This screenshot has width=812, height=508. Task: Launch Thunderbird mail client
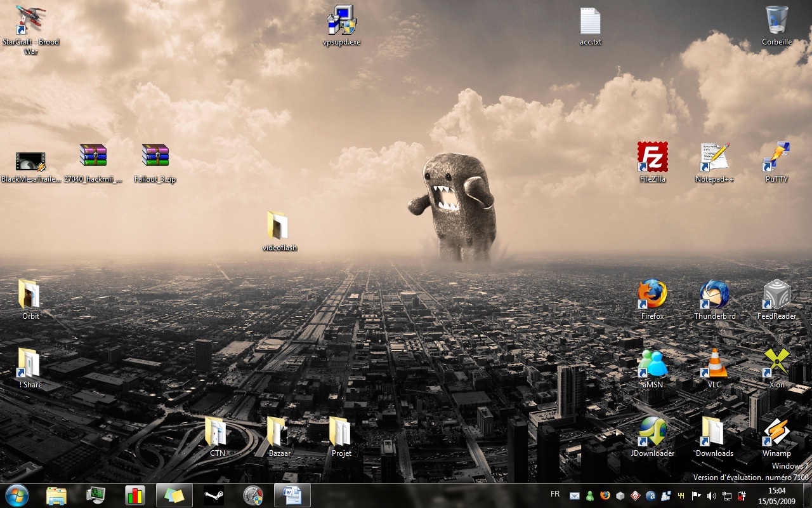[x=714, y=300]
